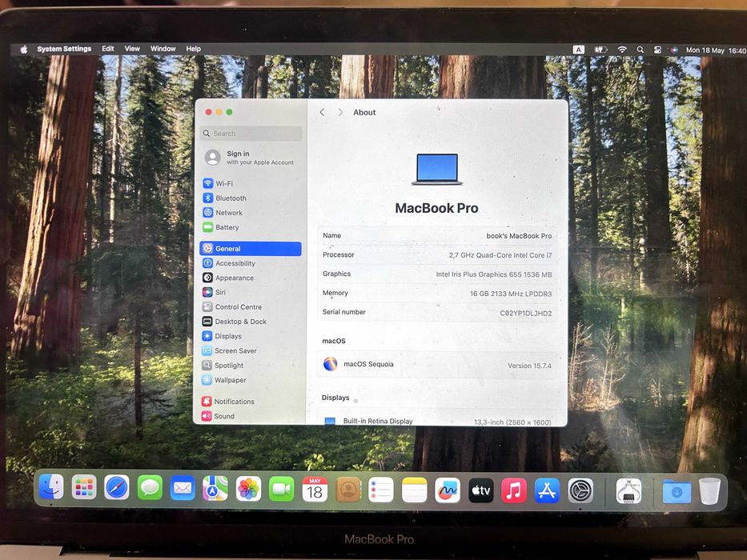
Task: Open Photos app in the Dock
Action: pyautogui.click(x=248, y=489)
